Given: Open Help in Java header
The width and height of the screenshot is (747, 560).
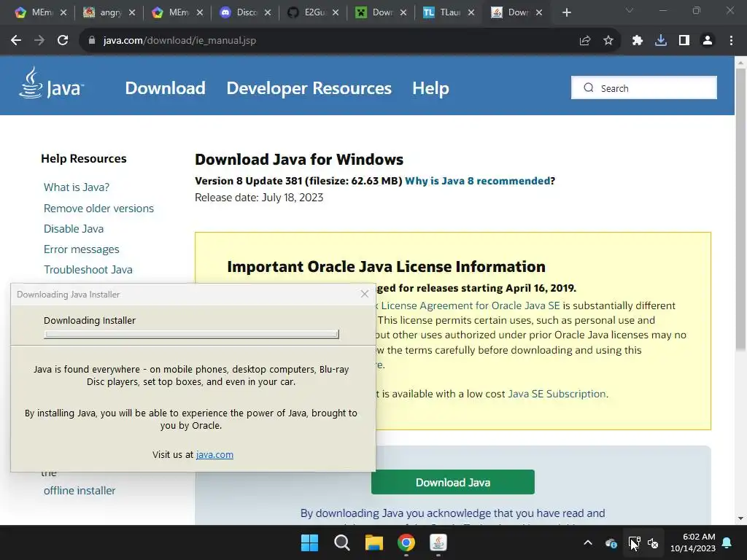Looking at the screenshot, I should pyautogui.click(x=430, y=88).
